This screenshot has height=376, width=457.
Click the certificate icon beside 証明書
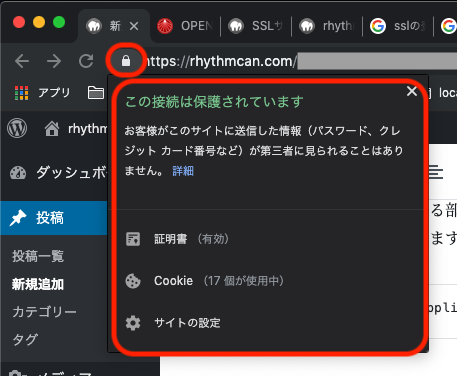pyautogui.click(x=133, y=239)
